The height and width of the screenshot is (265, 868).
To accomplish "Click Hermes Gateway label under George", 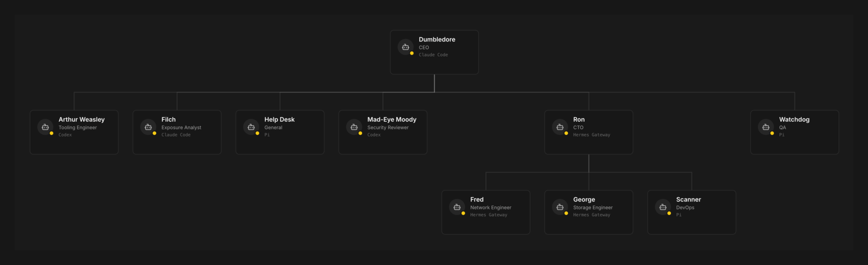I will tap(592, 215).
